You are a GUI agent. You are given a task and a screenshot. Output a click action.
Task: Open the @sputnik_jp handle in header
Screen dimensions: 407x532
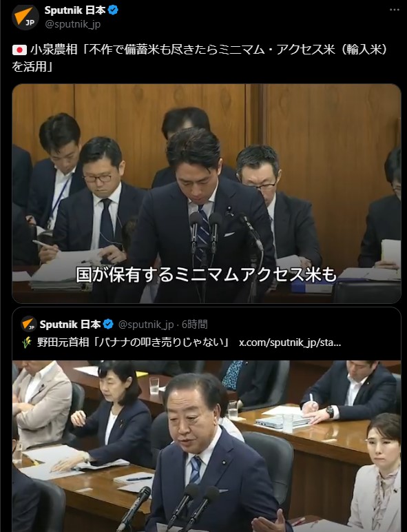click(72, 24)
